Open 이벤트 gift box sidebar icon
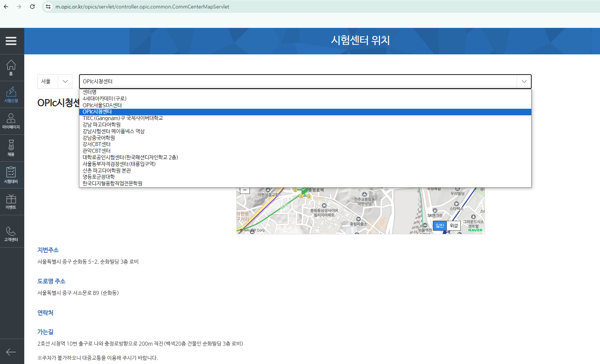Image resolution: width=600 pixels, height=364 pixels. point(11,201)
